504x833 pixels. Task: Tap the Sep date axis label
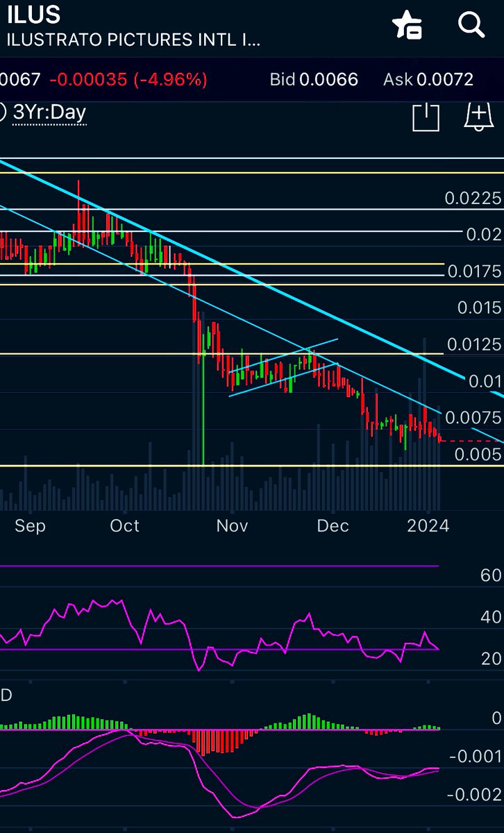click(30, 526)
